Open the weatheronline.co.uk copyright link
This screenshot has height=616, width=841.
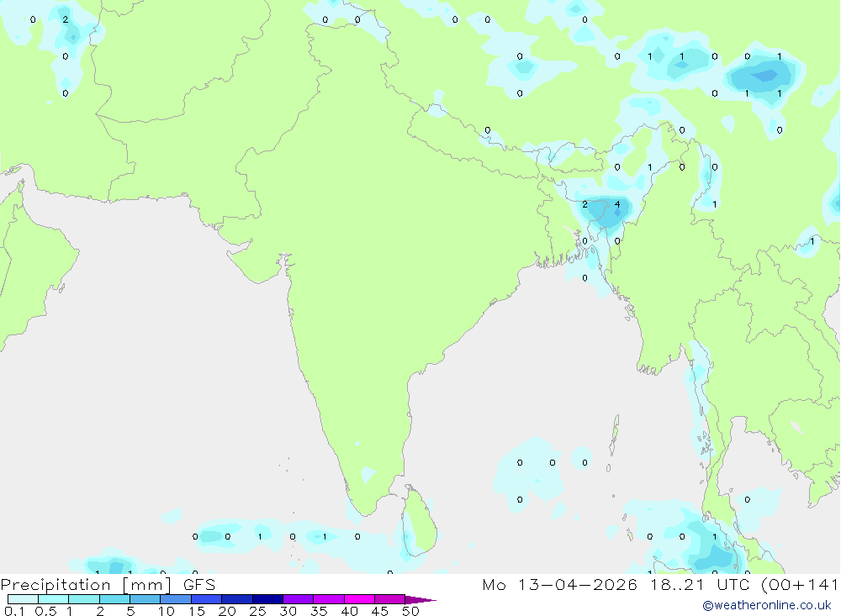coord(767,605)
